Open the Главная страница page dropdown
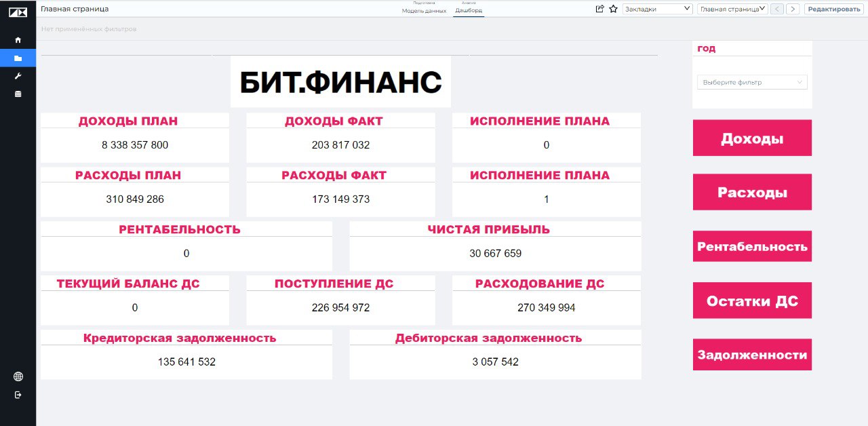Viewport: 868px width, 426px height. tap(733, 9)
